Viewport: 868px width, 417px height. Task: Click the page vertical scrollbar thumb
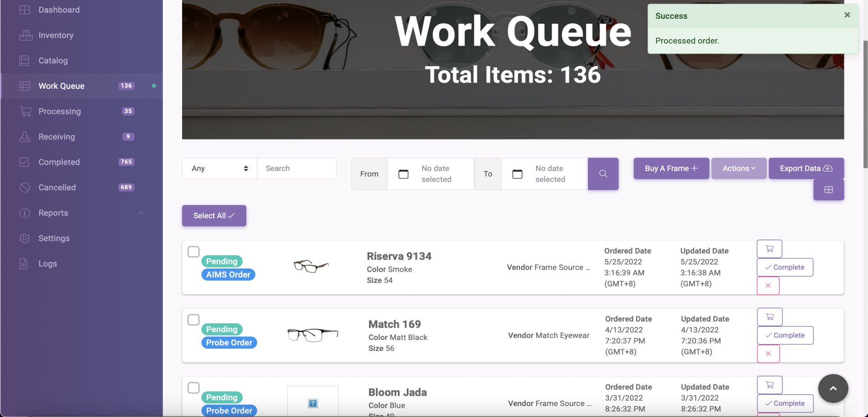click(865, 104)
